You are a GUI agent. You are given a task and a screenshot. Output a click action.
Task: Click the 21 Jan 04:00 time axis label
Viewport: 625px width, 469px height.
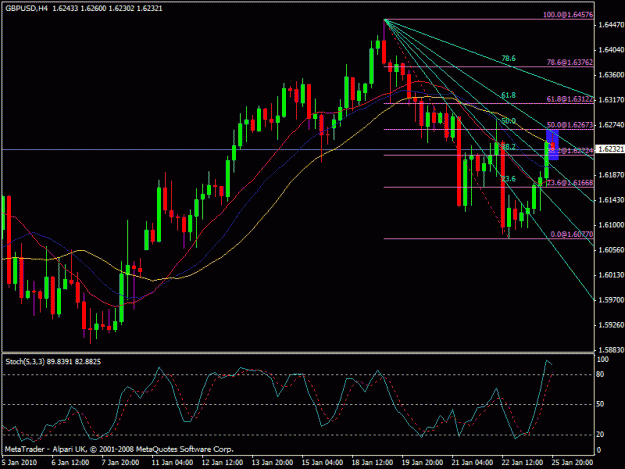coord(472,463)
